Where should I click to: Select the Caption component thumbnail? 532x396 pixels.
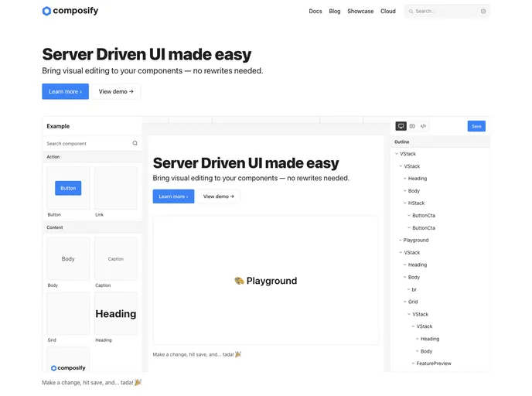click(x=116, y=258)
